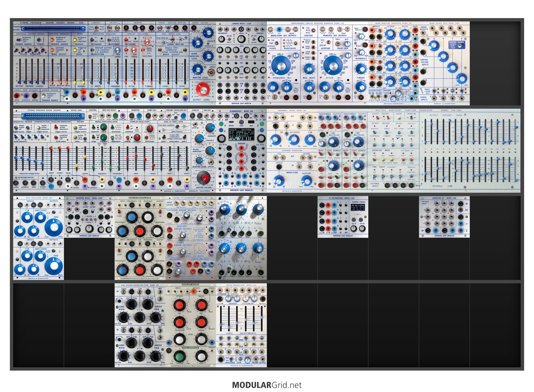534x392 pixels.
Task: Click the Clock button on Xenomorpher
Action: 241,121
